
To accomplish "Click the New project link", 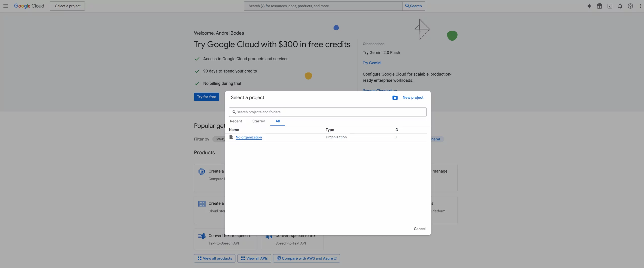I will [413, 97].
